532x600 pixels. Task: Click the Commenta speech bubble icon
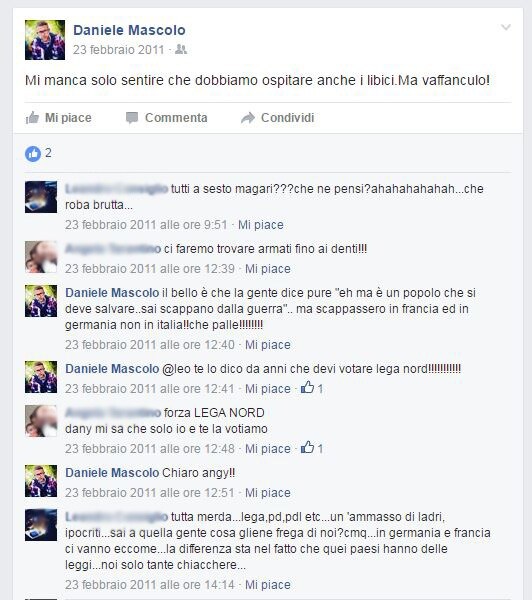132,118
